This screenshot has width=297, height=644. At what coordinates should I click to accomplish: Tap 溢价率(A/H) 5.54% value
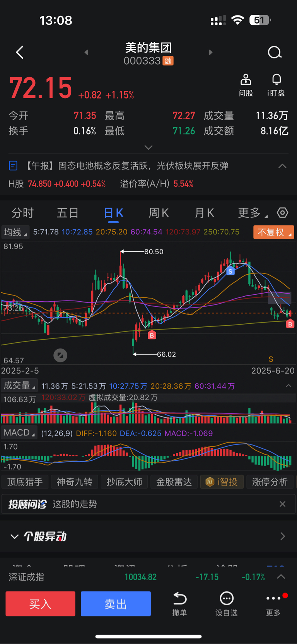coord(183,184)
